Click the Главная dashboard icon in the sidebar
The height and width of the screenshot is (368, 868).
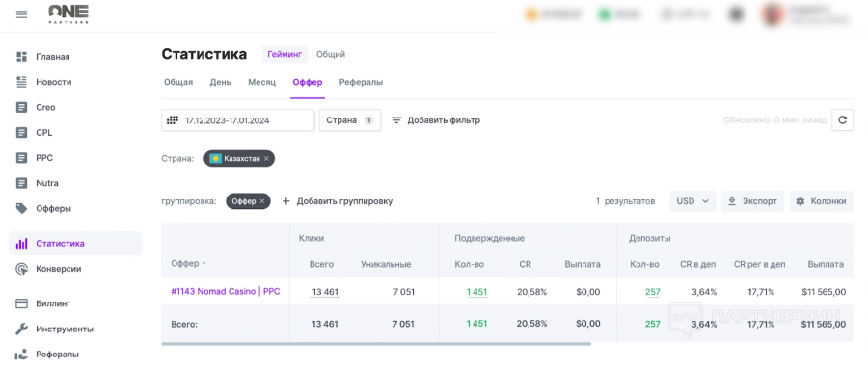(x=21, y=57)
